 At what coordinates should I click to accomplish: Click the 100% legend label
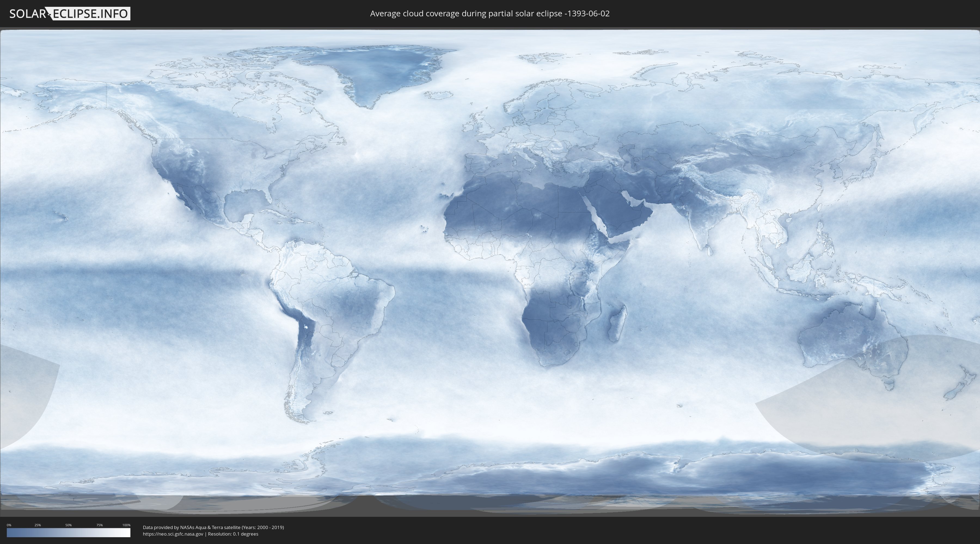[126, 525]
